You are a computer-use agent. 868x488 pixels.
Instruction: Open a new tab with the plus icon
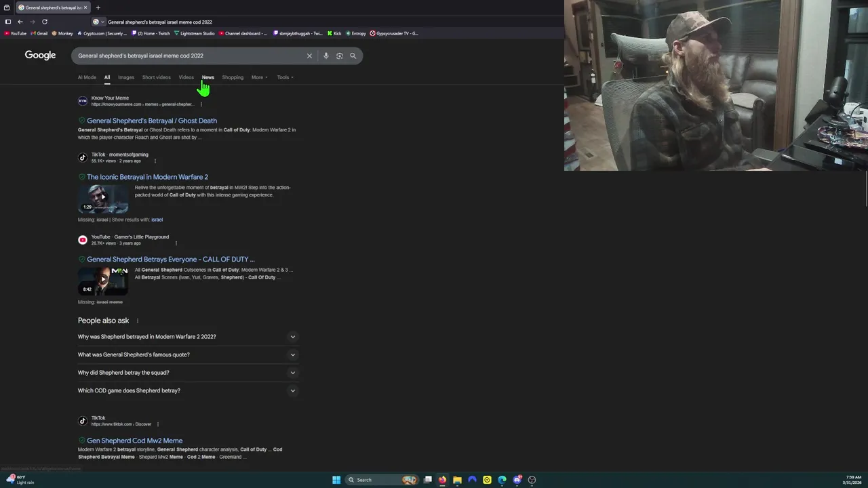(x=98, y=7)
